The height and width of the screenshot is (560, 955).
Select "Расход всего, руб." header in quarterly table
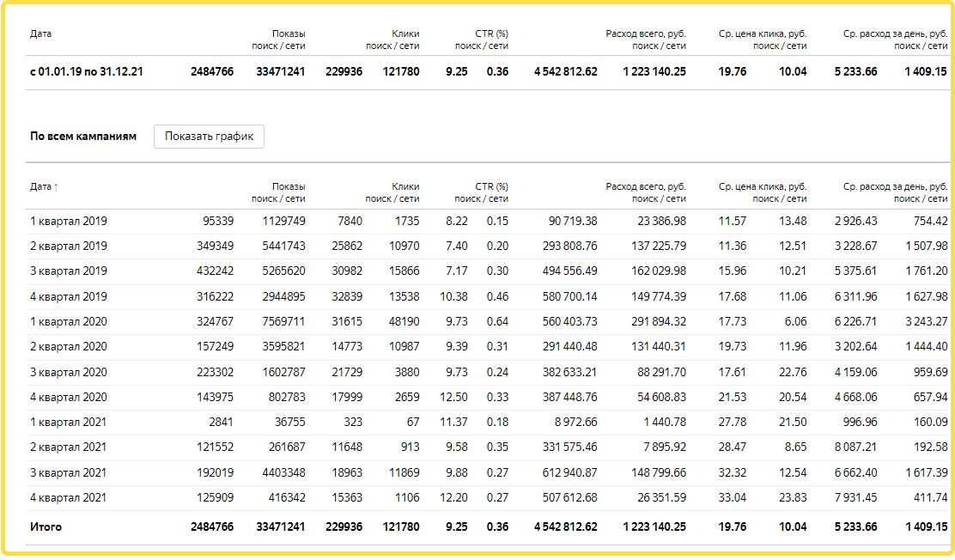click(x=645, y=186)
